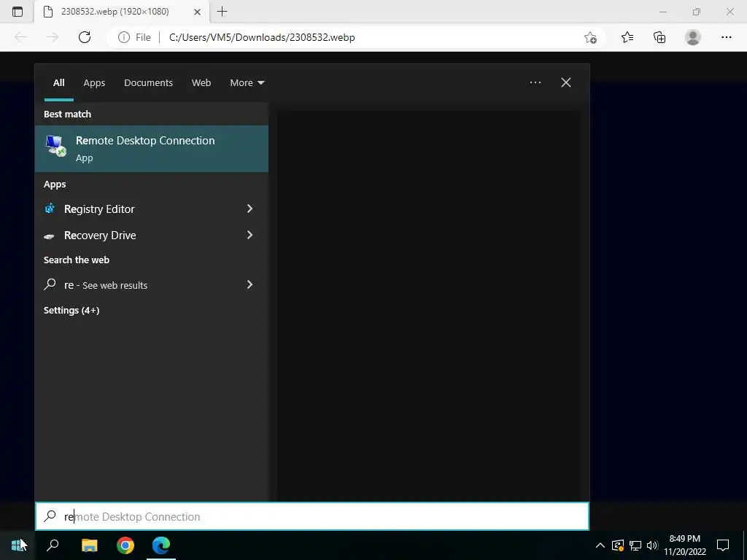Open Edge tab actions menu
Screen dimensions: 747x560
[18, 12]
